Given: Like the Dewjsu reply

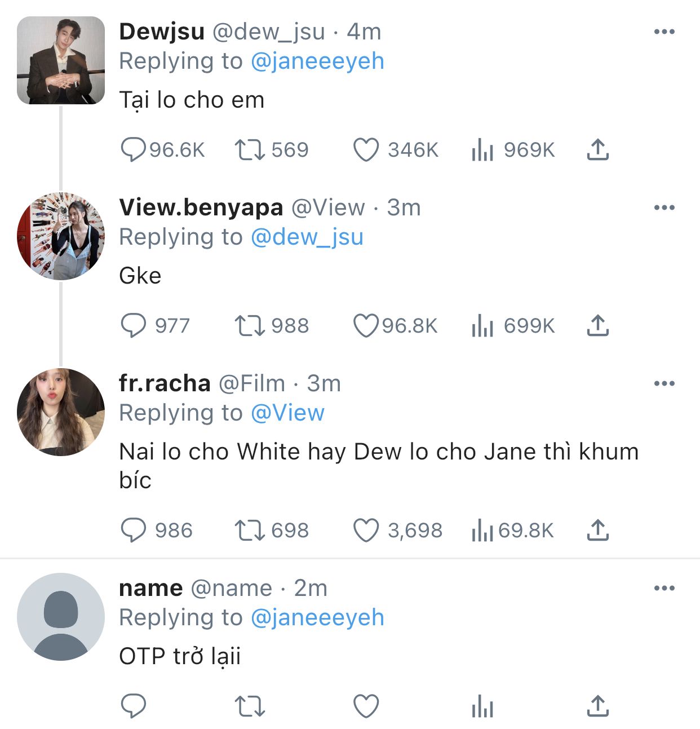Looking at the screenshot, I should point(366,150).
